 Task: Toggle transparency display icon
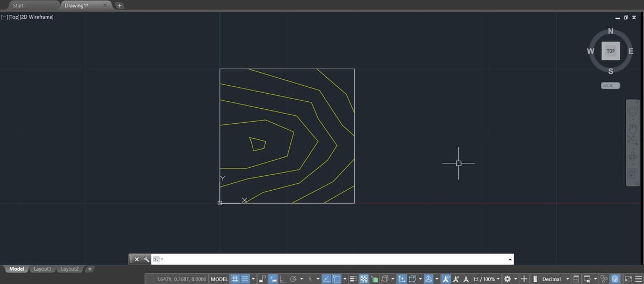point(363,279)
